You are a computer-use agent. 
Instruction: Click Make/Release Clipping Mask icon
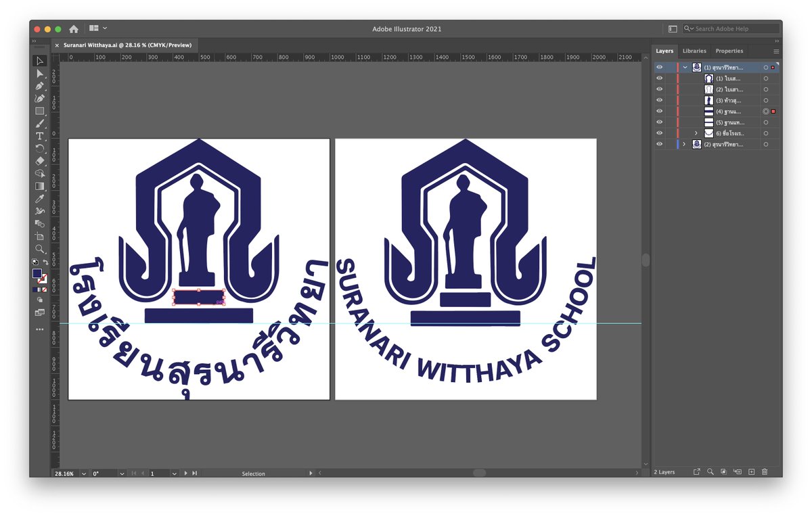(x=723, y=472)
